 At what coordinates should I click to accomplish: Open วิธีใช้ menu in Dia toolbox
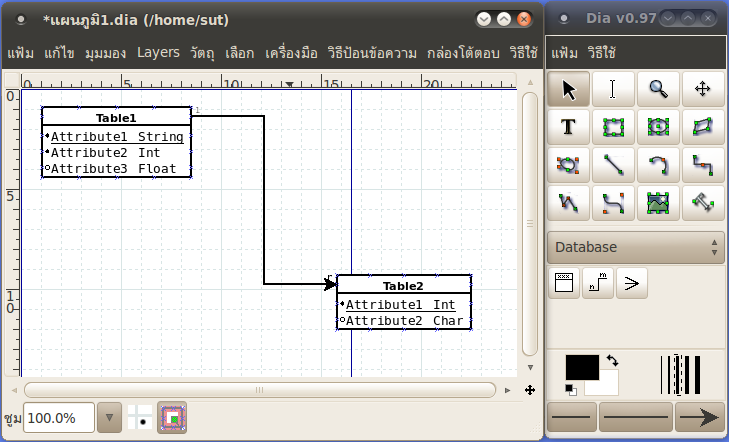(x=602, y=53)
